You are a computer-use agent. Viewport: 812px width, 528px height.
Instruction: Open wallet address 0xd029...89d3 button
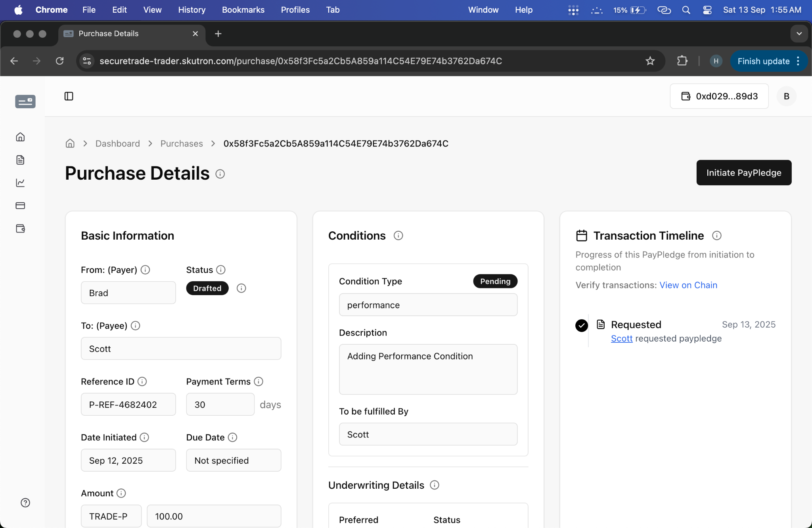pyautogui.click(x=719, y=96)
